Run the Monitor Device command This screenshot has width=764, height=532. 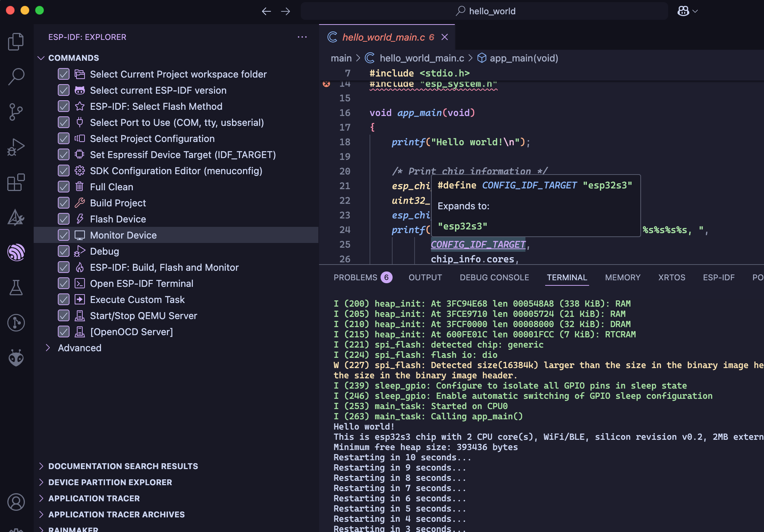click(x=123, y=235)
